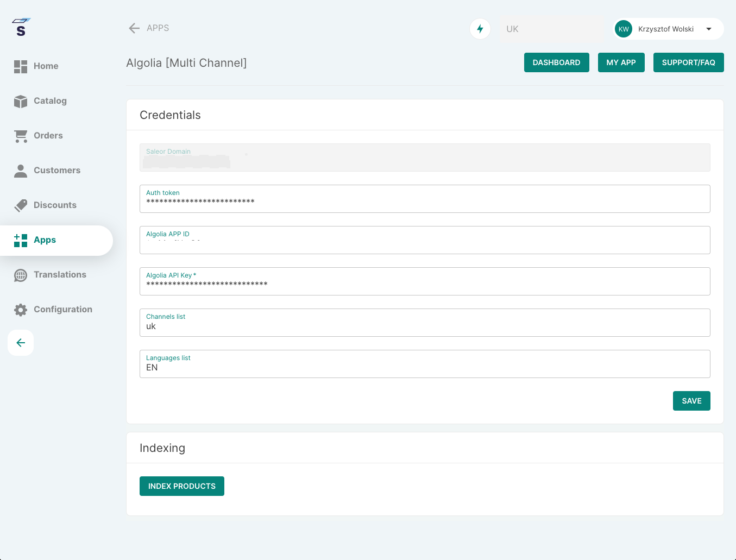Click the Channels list field
Image resolution: width=736 pixels, height=560 pixels.
(x=425, y=323)
